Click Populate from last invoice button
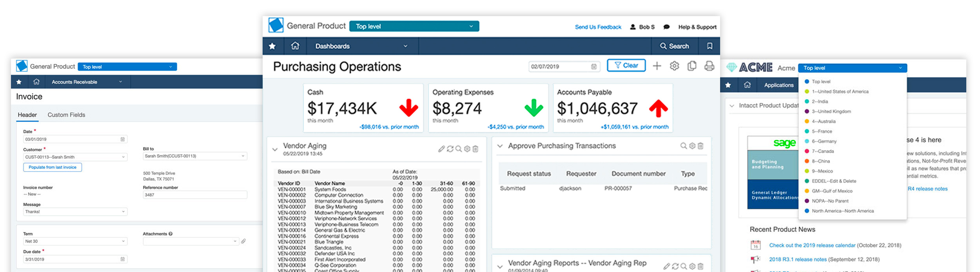This screenshot has width=980, height=272. [x=53, y=167]
